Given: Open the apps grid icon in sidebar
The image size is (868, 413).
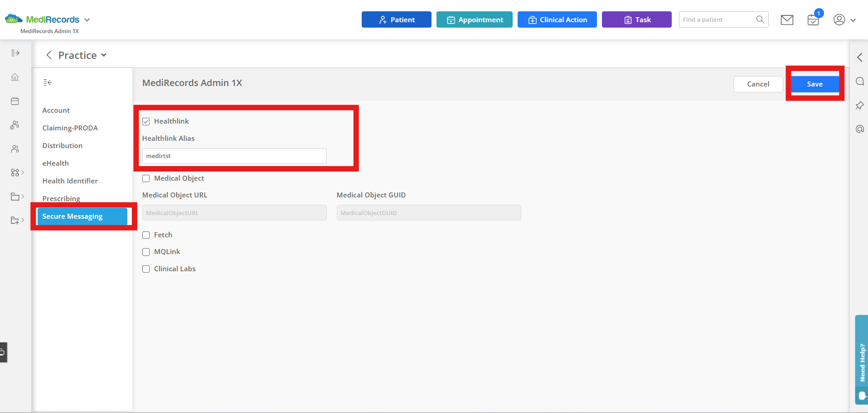Looking at the screenshot, I should pyautogui.click(x=15, y=173).
